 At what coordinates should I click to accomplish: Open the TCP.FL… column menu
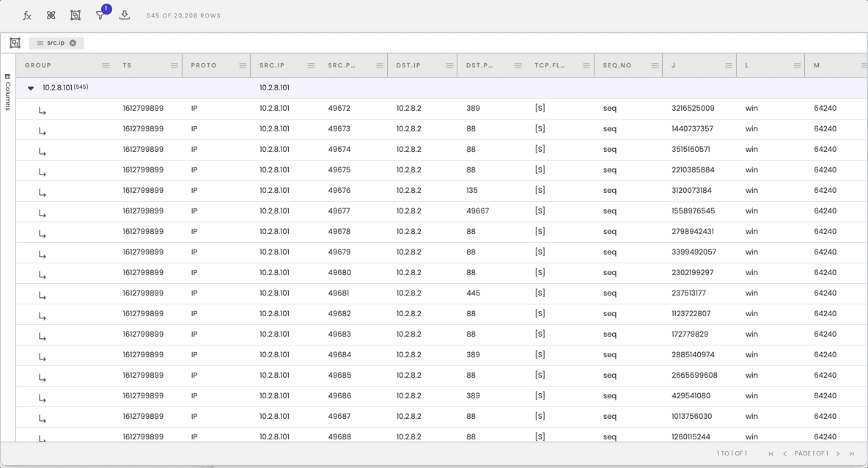[x=586, y=65]
